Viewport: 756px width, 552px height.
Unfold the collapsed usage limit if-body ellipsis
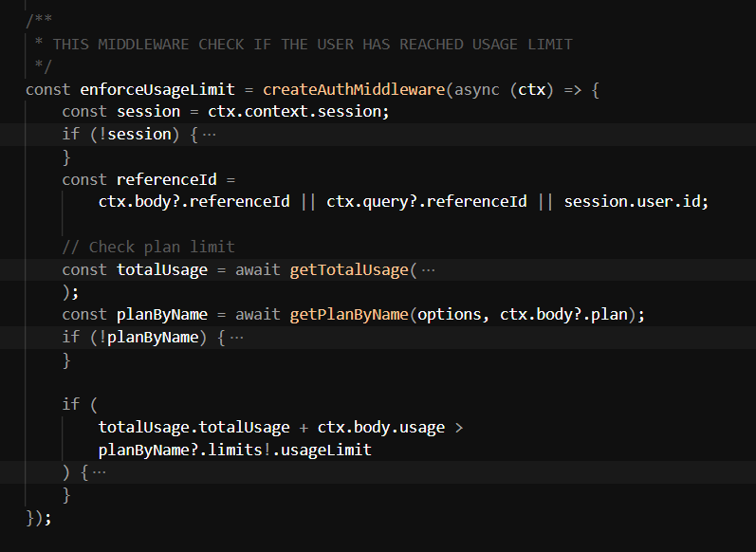99,472
